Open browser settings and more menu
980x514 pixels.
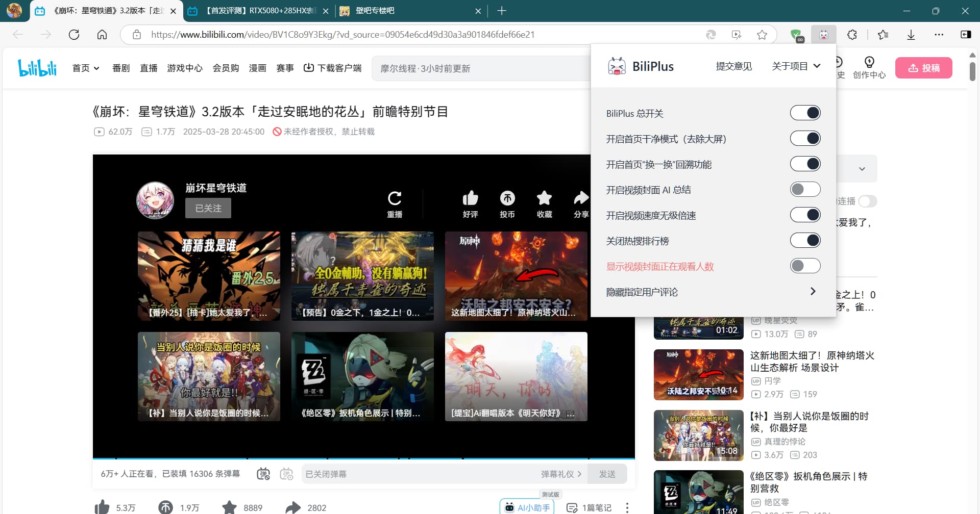[x=939, y=35]
